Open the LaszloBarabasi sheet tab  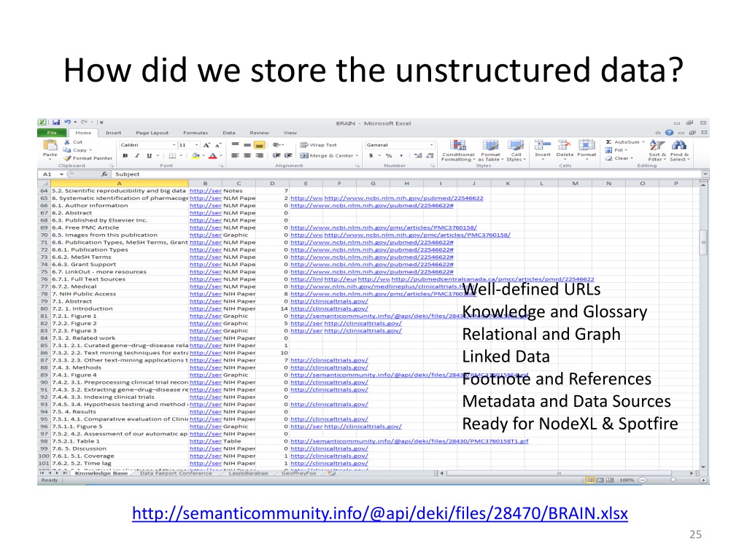tap(248, 472)
